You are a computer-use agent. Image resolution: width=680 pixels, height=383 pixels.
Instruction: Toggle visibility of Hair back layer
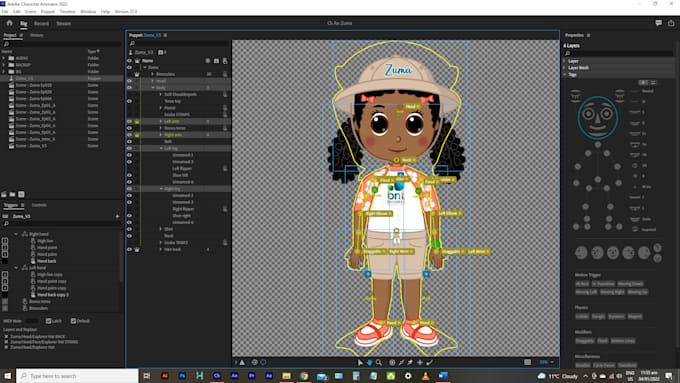click(129, 249)
